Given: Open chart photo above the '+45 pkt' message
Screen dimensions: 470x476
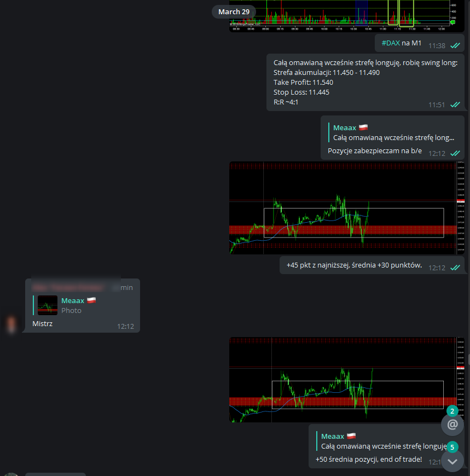Looking at the screenshot, I should point(347,207).
